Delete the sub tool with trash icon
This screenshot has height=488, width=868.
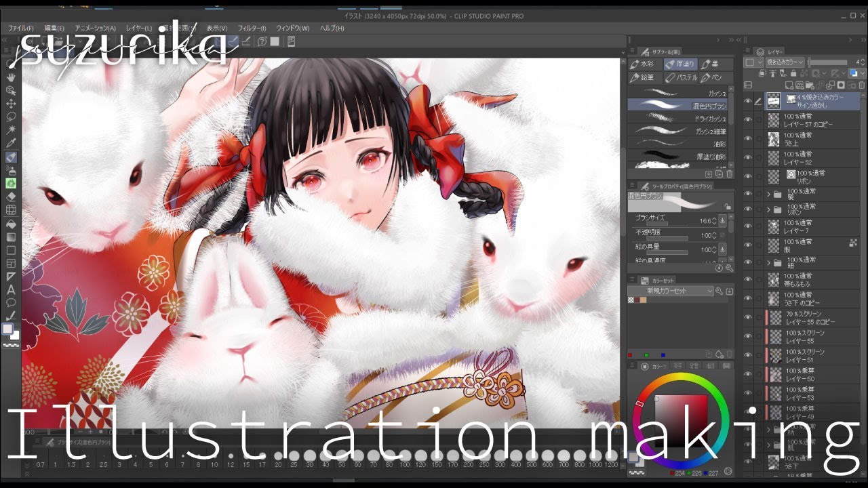pos(729,174)
